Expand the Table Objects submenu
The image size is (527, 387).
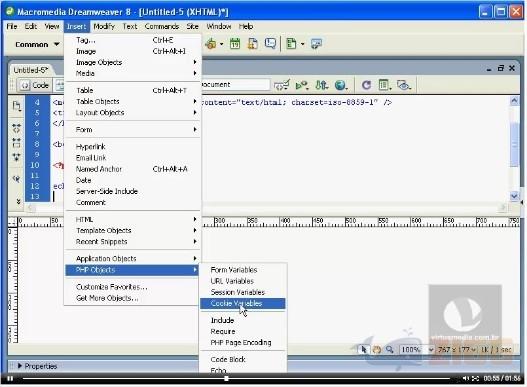click(x=132, y=101)
